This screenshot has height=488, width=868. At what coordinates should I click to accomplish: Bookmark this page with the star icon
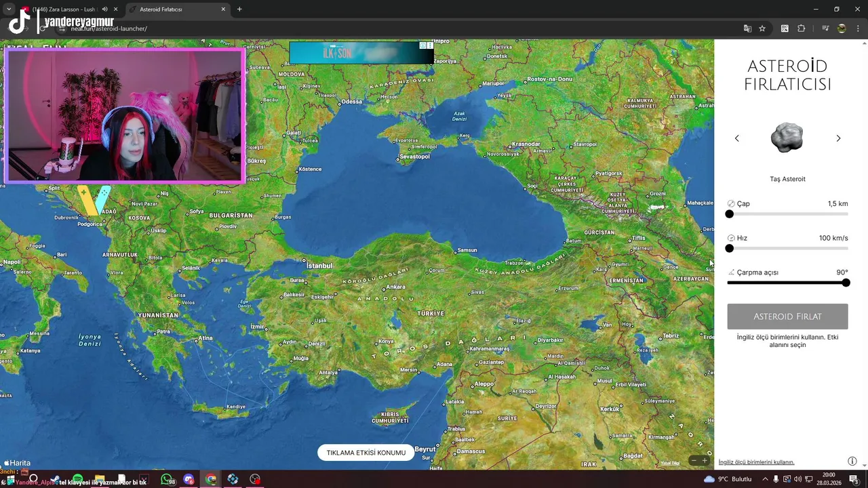762,28
